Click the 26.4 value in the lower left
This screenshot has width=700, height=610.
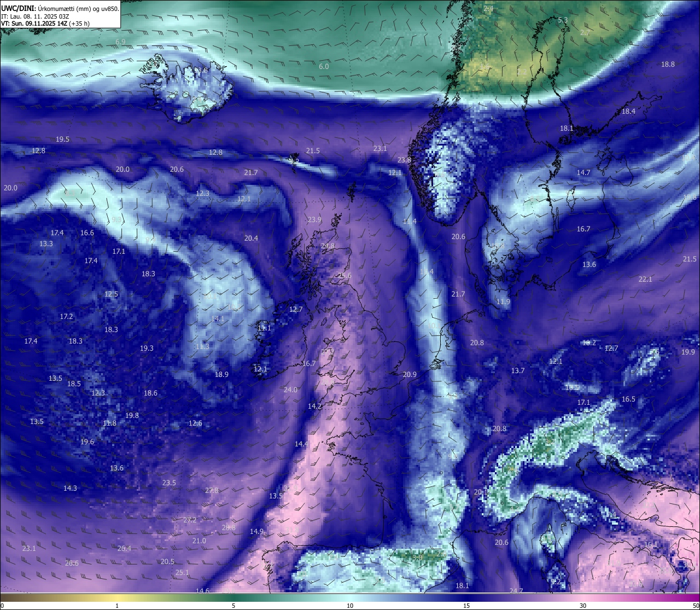point(124,548)
